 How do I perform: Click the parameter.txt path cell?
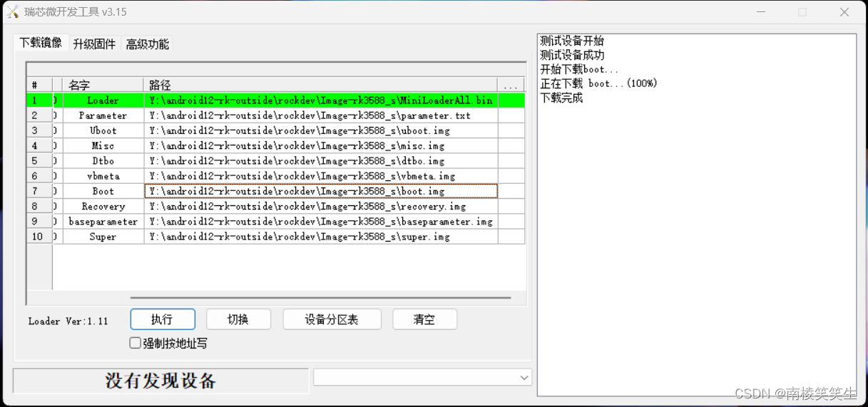pos(320,115)
